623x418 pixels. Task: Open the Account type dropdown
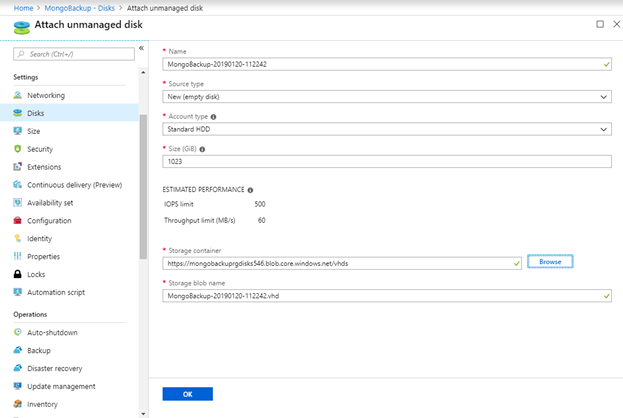[387, 129]
